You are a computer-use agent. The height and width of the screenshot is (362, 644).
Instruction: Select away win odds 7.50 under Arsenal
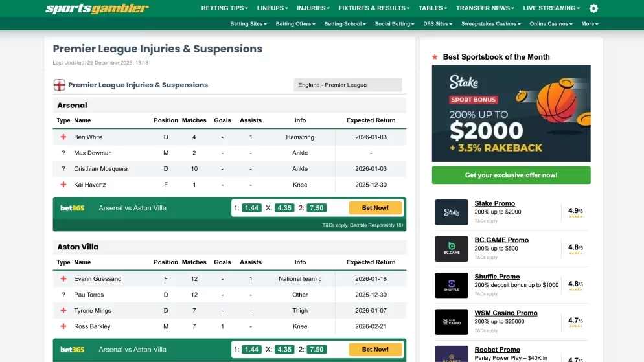coord(316,208)
